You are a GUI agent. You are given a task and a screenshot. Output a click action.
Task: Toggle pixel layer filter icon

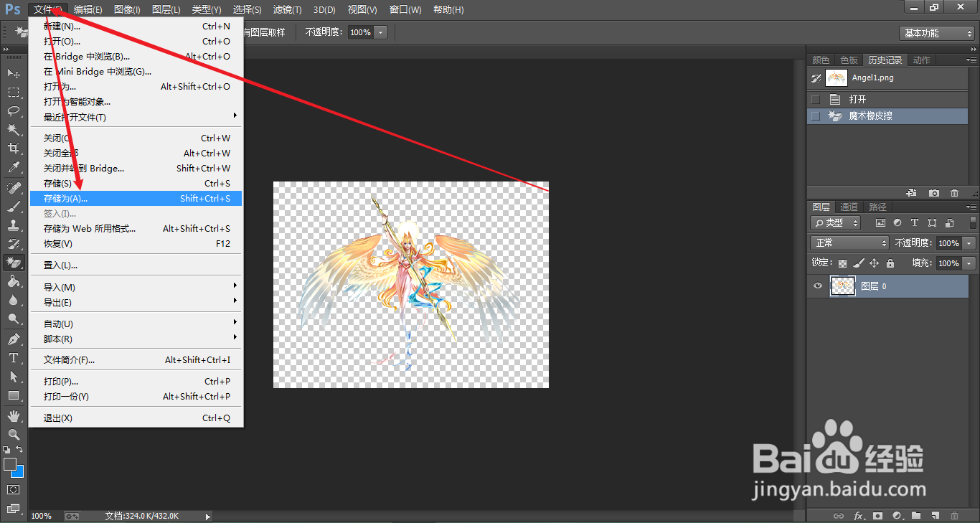(880, 223)
